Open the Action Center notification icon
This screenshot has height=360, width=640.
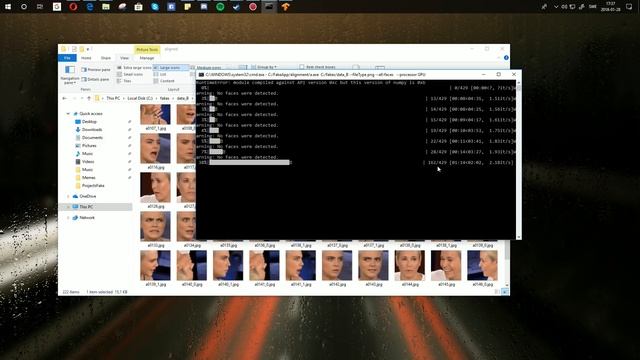point(629,7)
